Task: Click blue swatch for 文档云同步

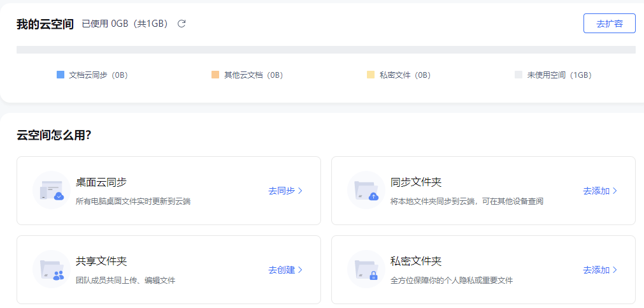Action: [x=61, y=75]
